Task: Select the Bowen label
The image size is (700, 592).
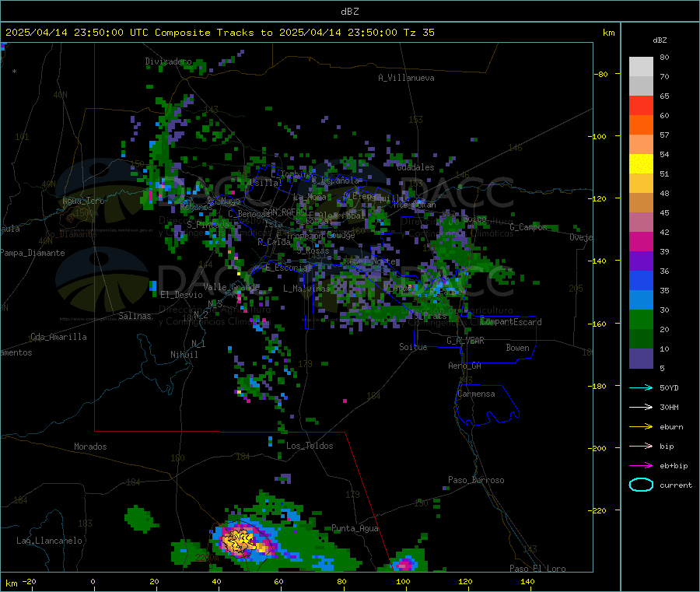Action: 517,347
